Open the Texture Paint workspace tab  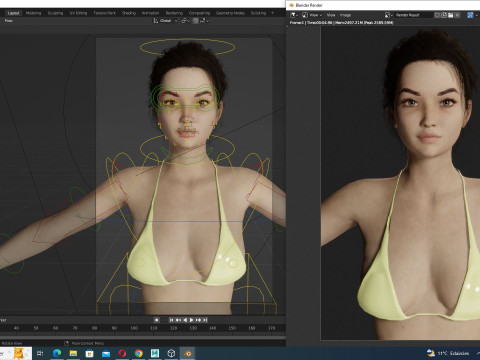click(104, 13)
